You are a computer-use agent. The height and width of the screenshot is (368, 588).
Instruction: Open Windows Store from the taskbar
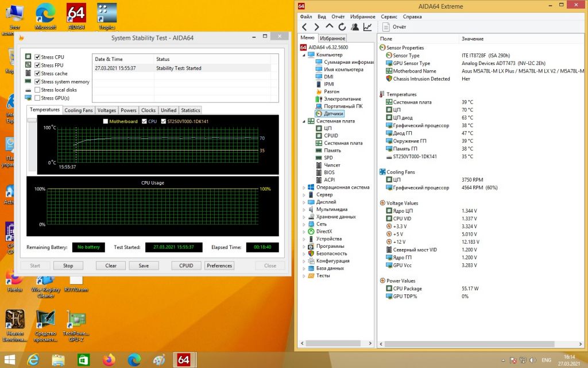pyautogui.click(x=83, y=360)
